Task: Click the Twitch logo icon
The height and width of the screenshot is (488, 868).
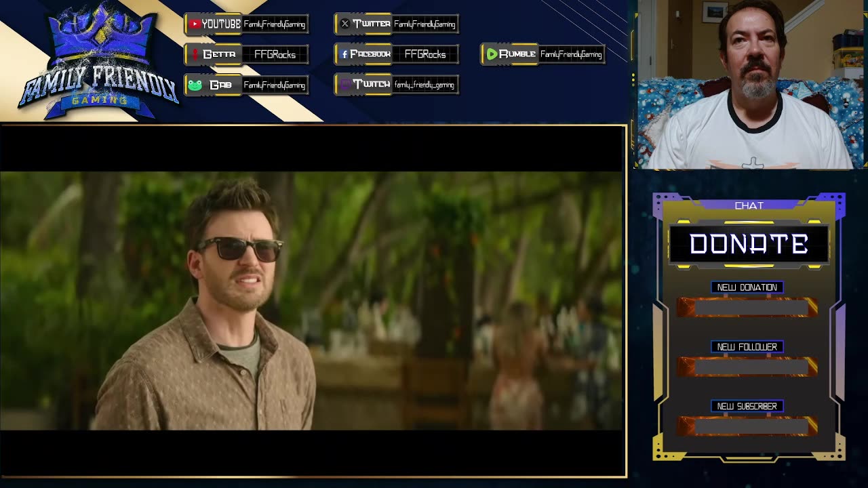Action: (345, 85)
